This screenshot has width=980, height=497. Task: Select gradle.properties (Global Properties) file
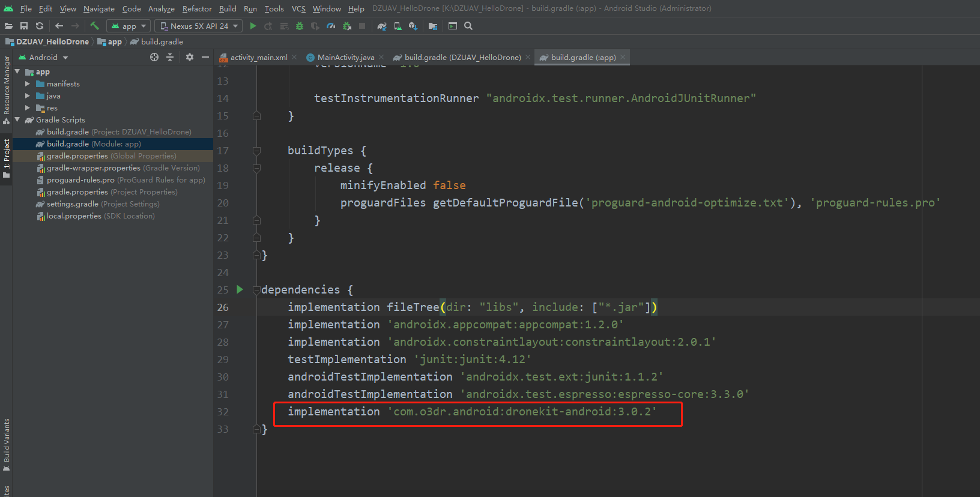113,155
